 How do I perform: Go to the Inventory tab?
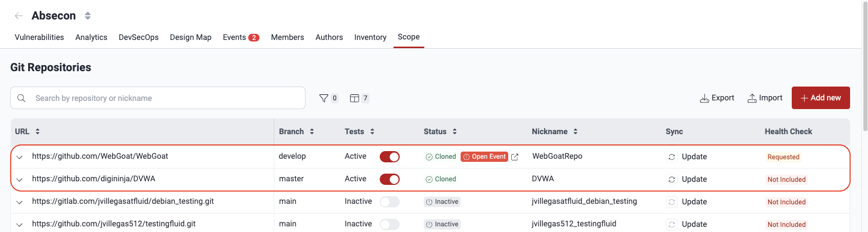tap(370, 37)
